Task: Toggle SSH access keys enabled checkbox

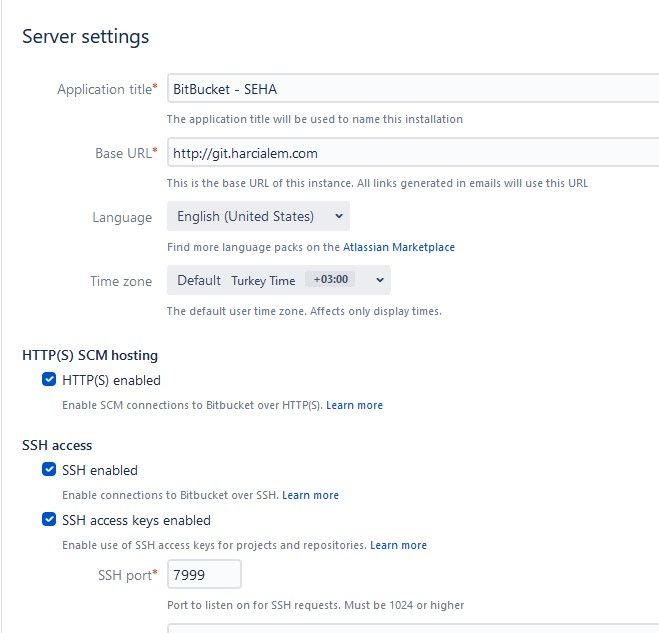Action: point(49,519)
